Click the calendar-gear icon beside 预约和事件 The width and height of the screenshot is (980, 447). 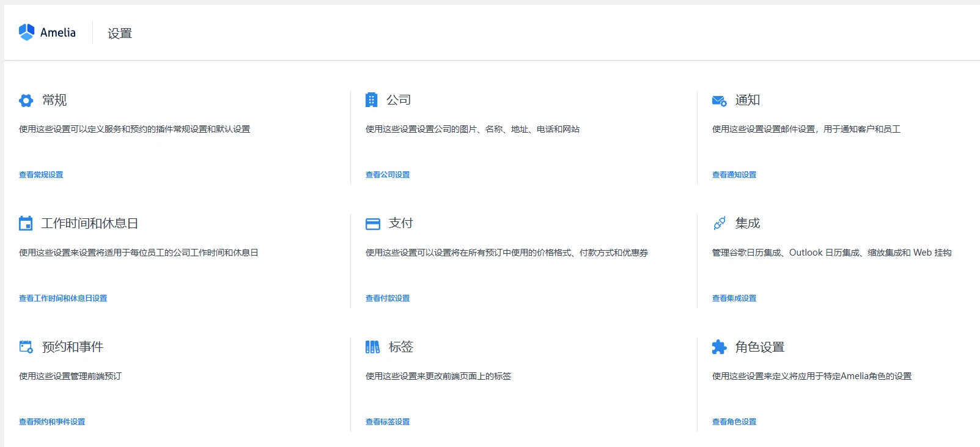(26, 347)
